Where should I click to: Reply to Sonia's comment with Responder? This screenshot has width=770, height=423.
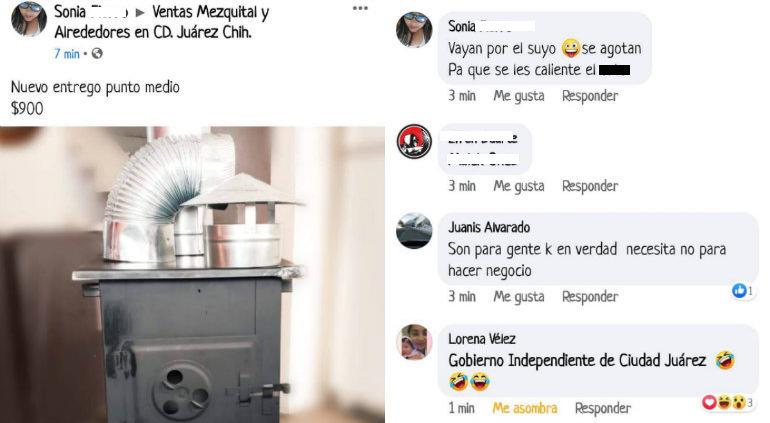(x=590, y=96)
